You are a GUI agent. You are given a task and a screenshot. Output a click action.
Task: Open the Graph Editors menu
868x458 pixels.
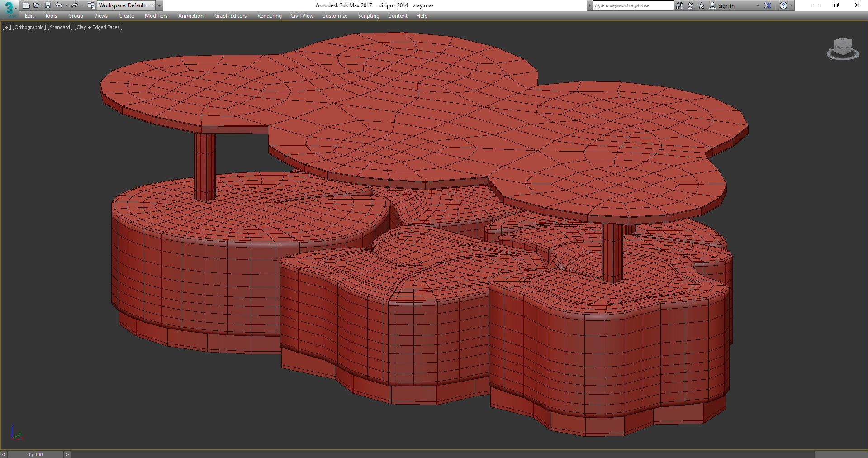tap(230, 16)
